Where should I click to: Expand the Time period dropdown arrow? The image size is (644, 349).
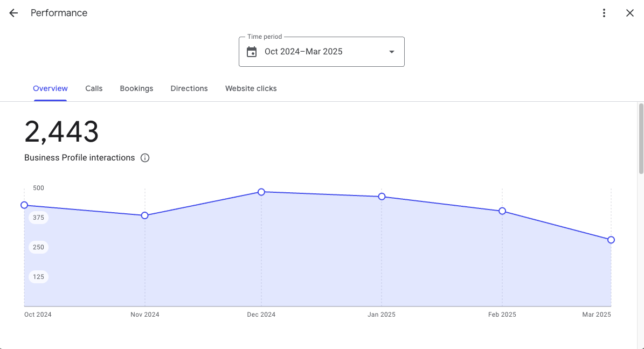(x=392, y=52)
